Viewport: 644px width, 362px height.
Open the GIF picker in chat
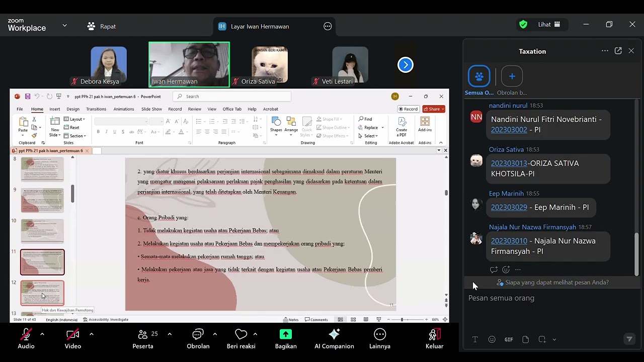pos(509,339)
